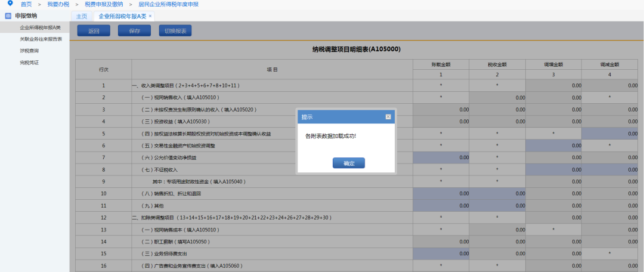The width and height of the screenshot is (644, 272).
Task: Click row text （二）未按权责发生制原则确认的收入
Action: pos(199,110)
